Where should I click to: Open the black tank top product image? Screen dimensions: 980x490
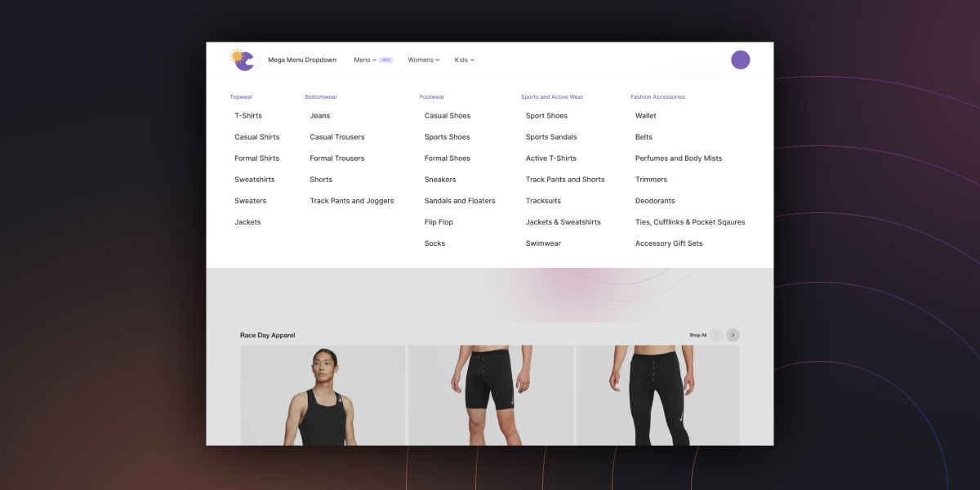pos(323,395)
